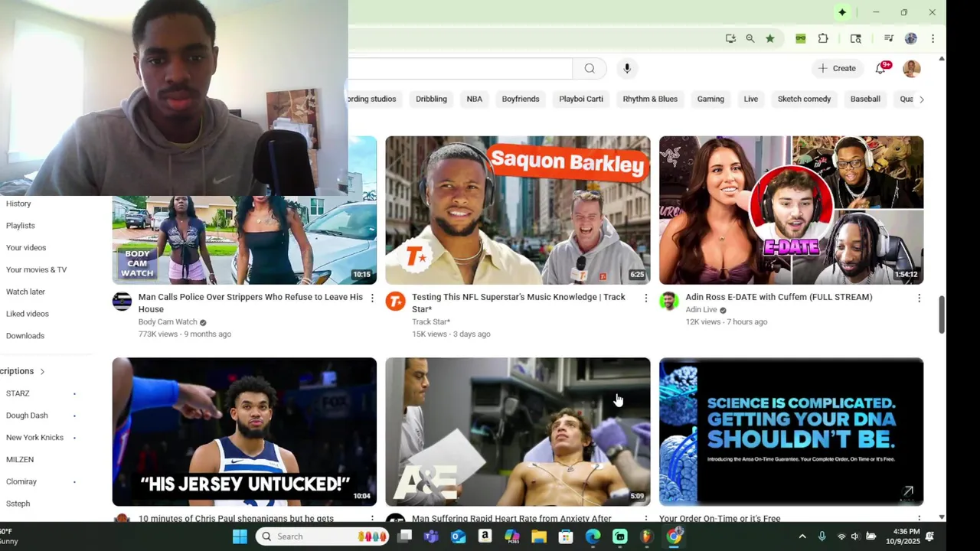Image resolution: width=980 pixels, height=551 pixels.
Task: Click the Track Star channel avatar
Action: [x=395, y=301]
